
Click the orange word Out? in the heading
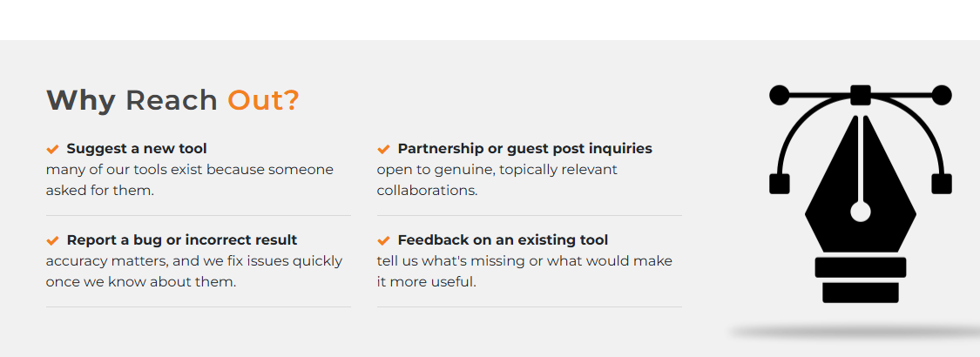263,100
